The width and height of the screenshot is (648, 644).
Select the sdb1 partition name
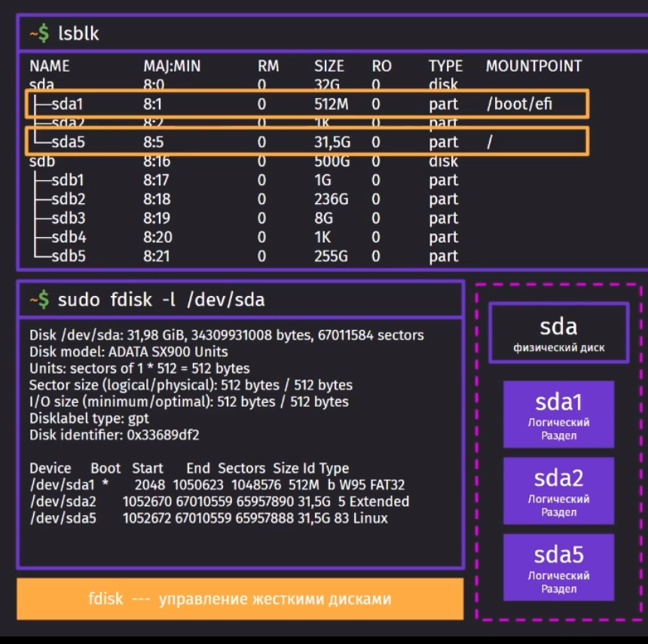(x=68, y=180)
